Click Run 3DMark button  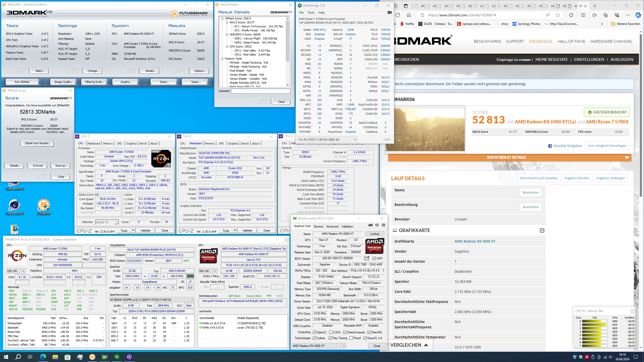tap(22, 82)
